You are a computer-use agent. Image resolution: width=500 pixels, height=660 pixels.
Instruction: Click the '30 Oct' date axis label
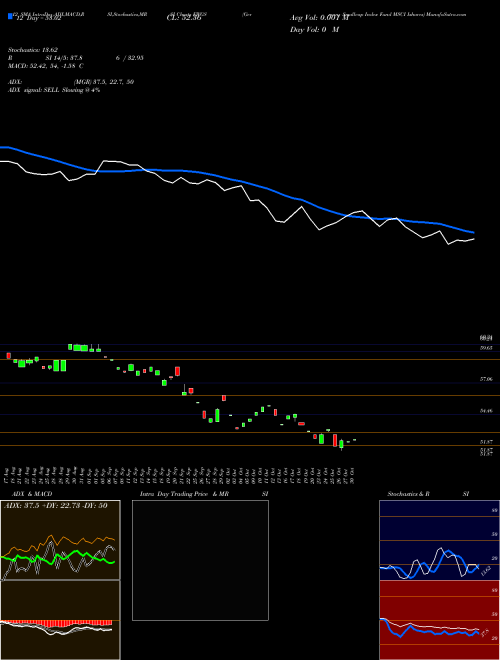pos(351,475)
